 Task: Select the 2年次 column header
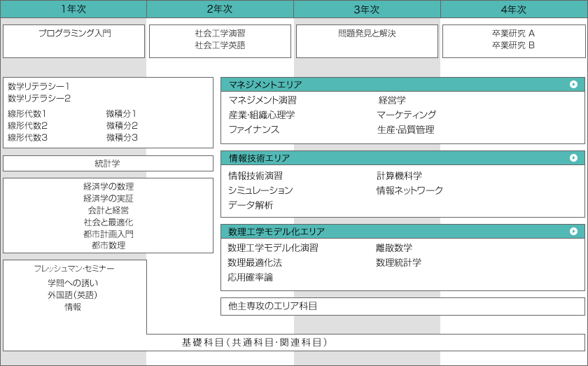coord(220,9)
